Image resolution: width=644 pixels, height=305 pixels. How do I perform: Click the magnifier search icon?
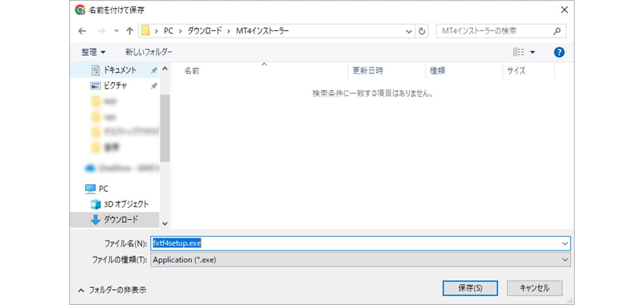click(x=557, y=31)
